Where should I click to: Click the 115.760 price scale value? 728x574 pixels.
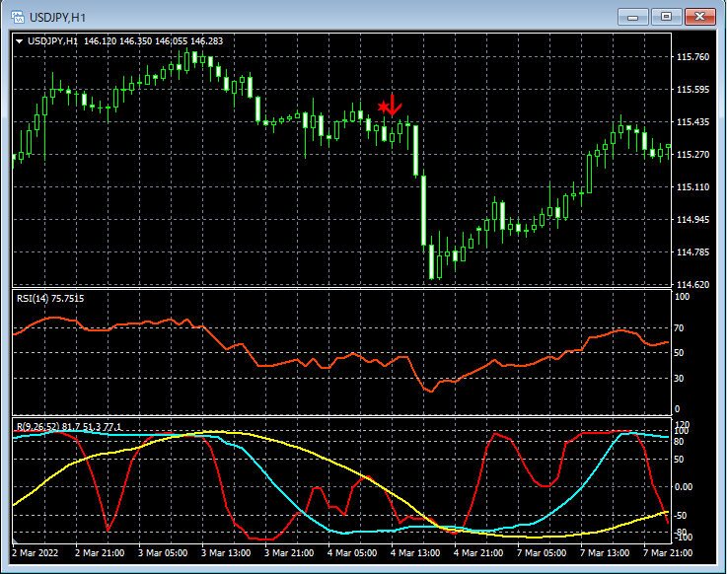point(692,57)
